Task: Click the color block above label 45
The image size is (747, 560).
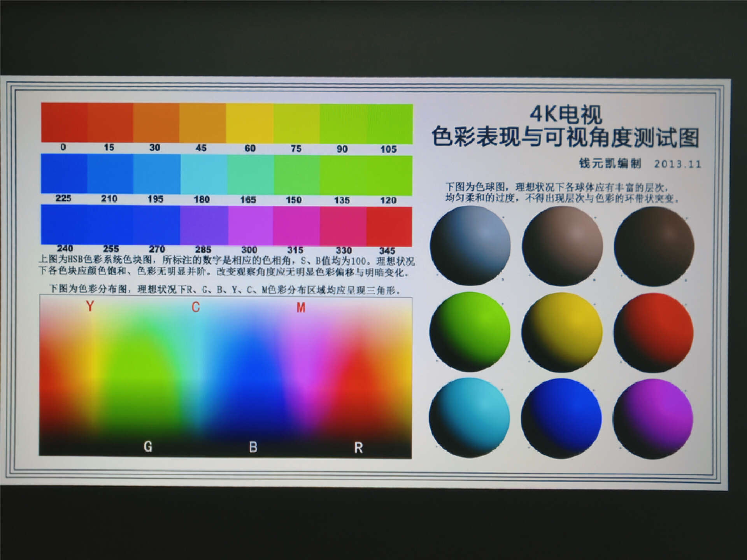Action: click(x=203, y=122)
